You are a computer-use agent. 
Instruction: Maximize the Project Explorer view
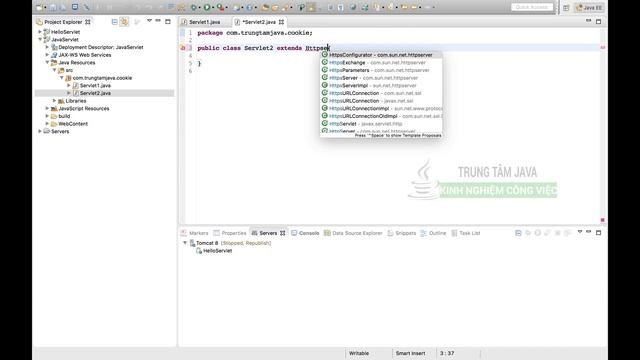(x=168, y=21)
